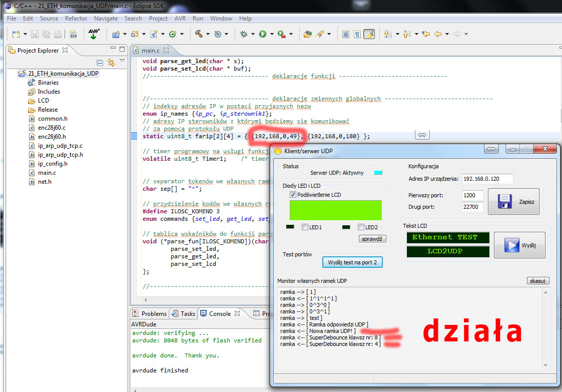Open the New file dropdown arrow
The height and width of the screenshot is (392, 562).
[x=25, y=35]
